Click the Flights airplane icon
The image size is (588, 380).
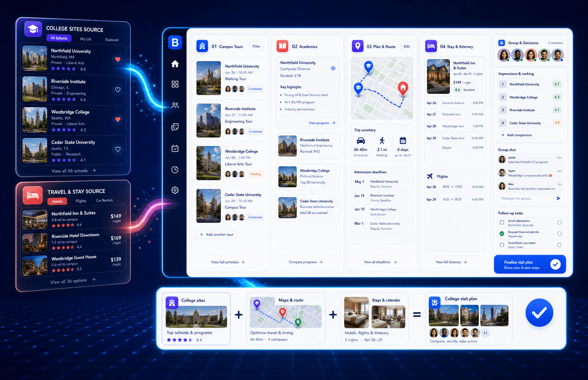tap(430, 176)
